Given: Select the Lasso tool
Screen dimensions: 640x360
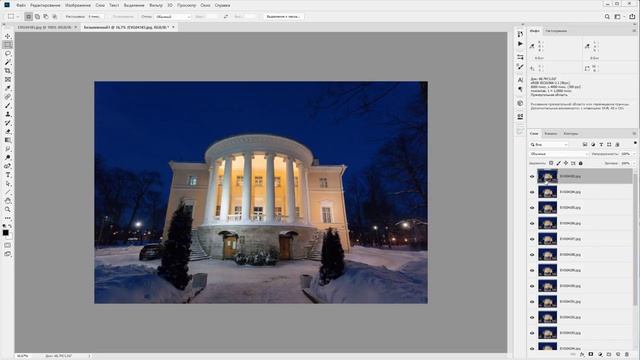Looking at the screenshot, I should pyautogui.click(x=8, y=53).
